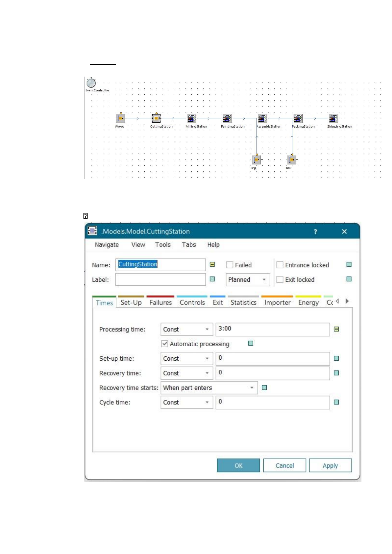392x554 pixels.
Task: Click the Apply button
Action: click(x=330, y=466)
